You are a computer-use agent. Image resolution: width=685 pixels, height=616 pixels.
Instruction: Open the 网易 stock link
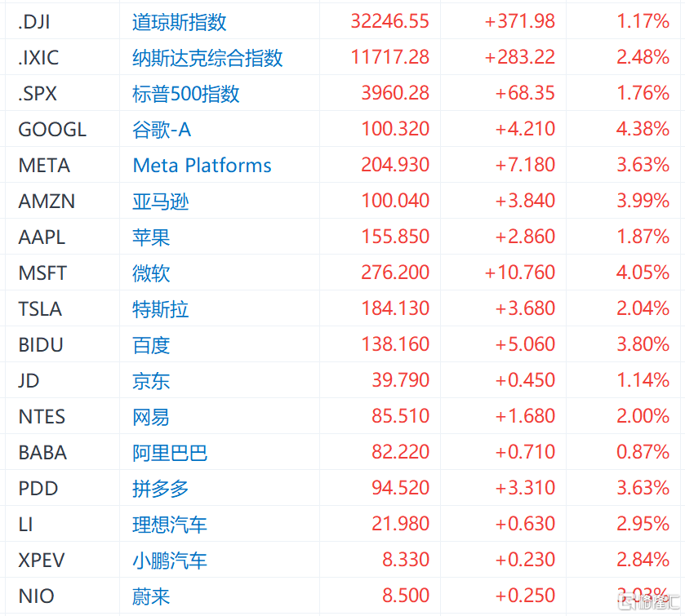point(151,417)
